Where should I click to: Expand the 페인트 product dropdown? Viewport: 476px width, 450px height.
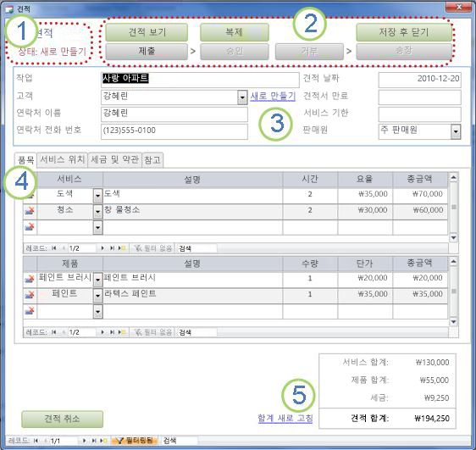(x=97, y=296)
